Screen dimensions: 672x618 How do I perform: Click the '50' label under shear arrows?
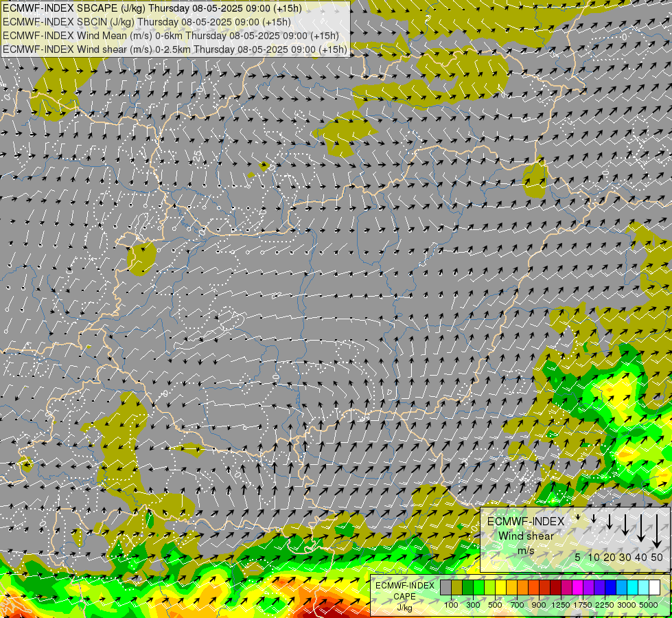[657, 557]
